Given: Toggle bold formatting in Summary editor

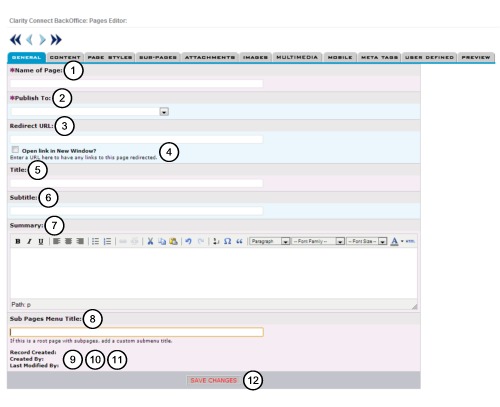Looking at the screenshot, I should pyautogui.click(x=18, y=241).
